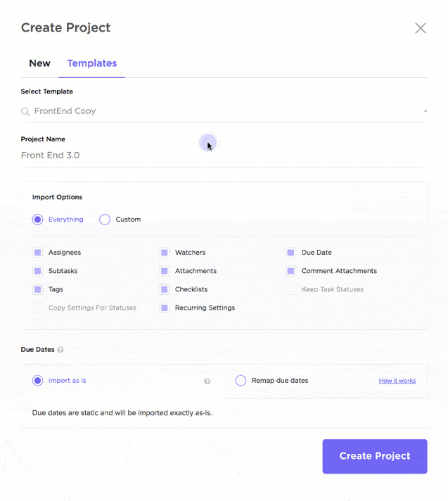This screenshot has height=501, width=448.
Task: Toggle the Subtasks checkbox
Action: [37, 271]
